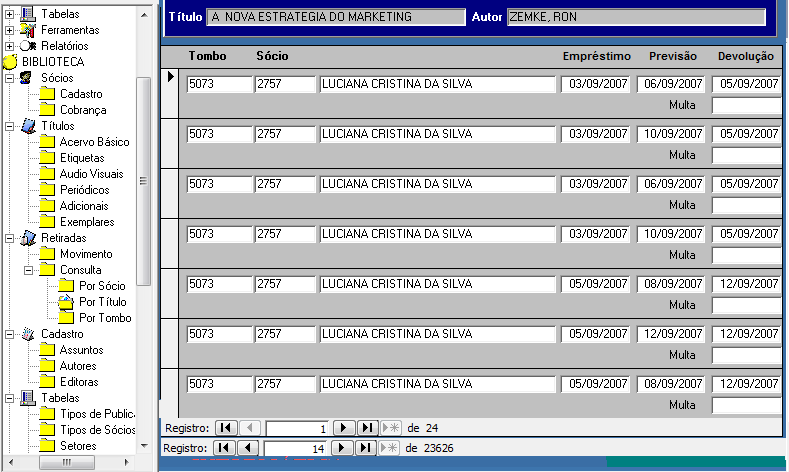The image size is (789, 472).
Task: Go to first record in inner navigator
Action: [x=226, y=428]
